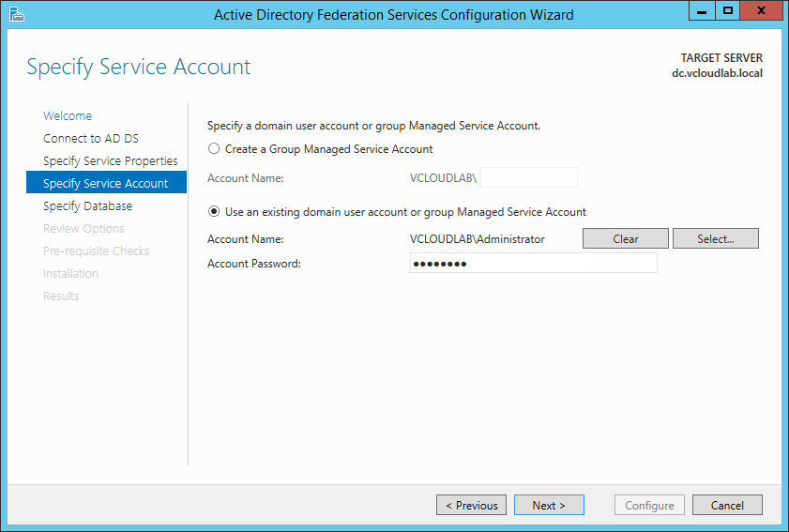Image resolution: width=789 pixels, height=532 pixels.
Task: Clear the selected account name
Action: click(x=626, y=238)
